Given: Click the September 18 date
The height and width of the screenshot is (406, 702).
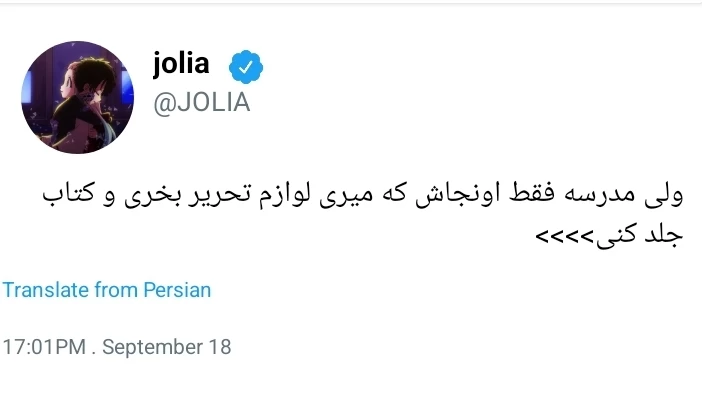Looking at the screenshot, I should click(x=167, y=348).
